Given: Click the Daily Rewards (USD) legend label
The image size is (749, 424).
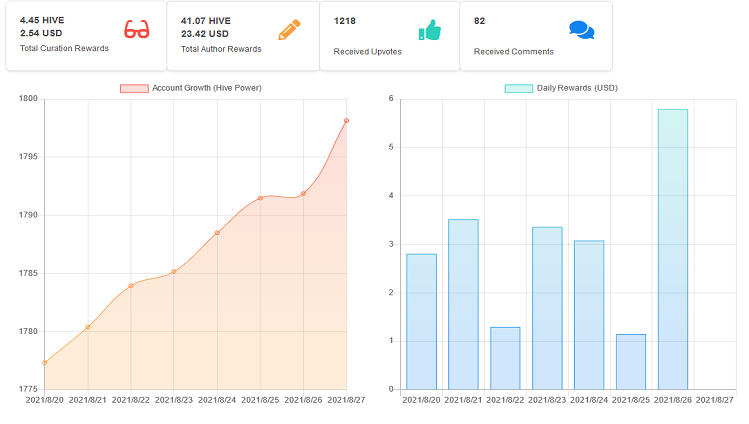Looking at the screenshot, I should pyautogui.click(x=577, y=88).
